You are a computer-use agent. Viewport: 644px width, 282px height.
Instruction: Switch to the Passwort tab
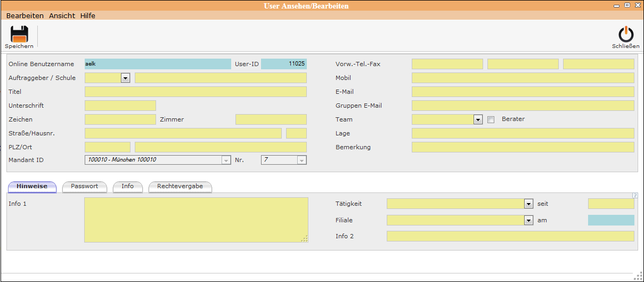85,187
